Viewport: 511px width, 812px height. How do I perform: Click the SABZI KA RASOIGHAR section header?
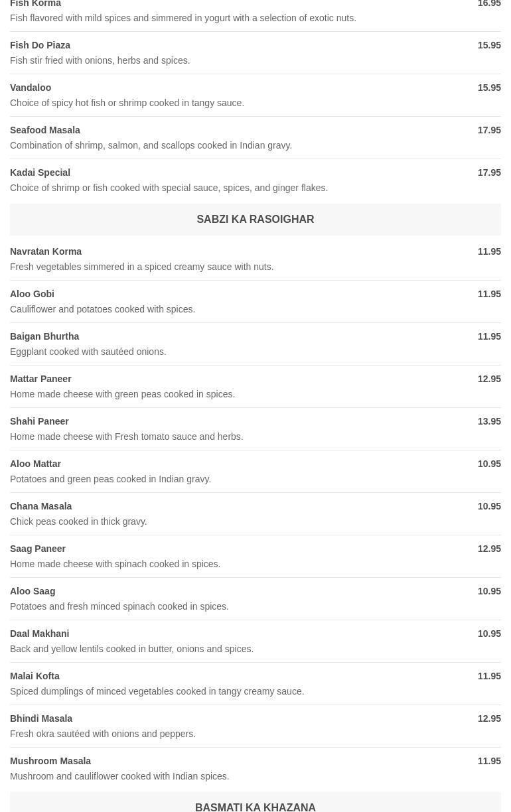pos(255,219)
